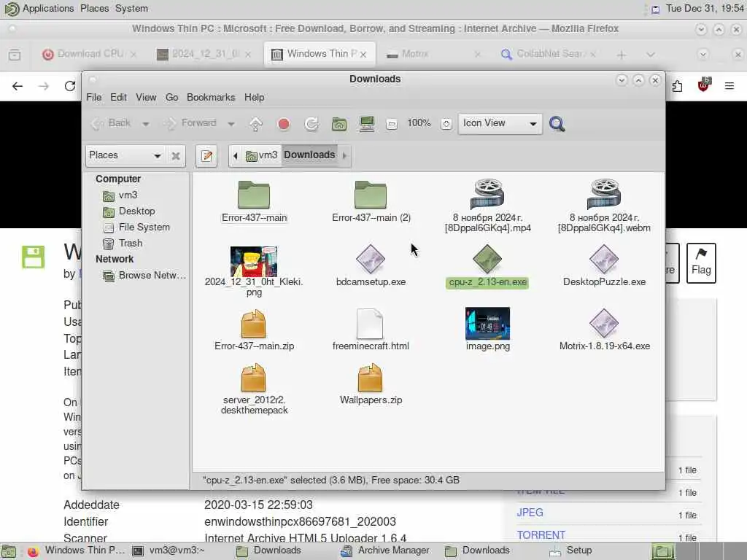Switch to the Motrix Firefox tab

tap(433, 54)
